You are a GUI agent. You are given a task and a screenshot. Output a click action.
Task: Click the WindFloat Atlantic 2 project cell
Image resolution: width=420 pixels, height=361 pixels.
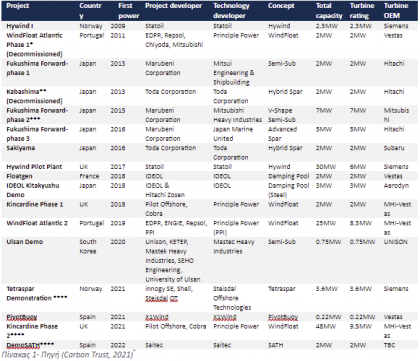[x=37, y=223]
